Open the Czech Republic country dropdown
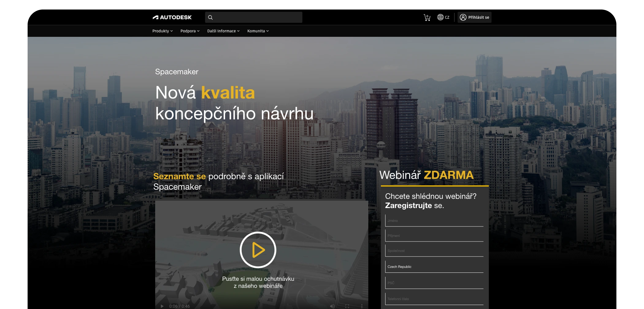The image size is (644, 309). click(x=434, y=267)
